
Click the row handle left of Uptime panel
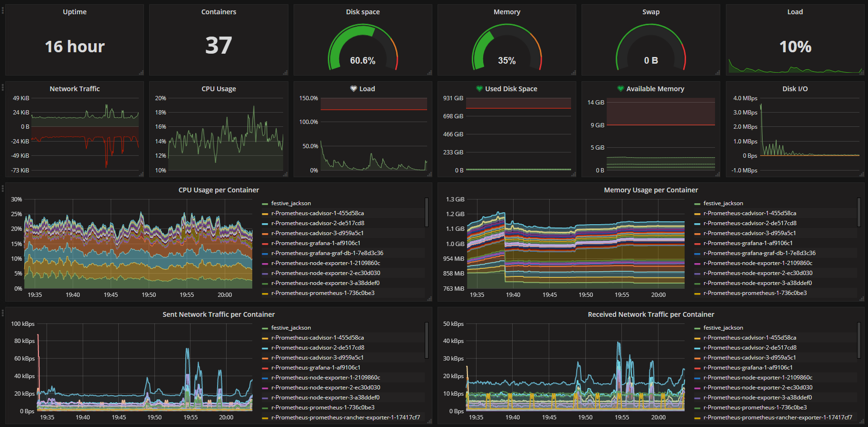click(3, 10)
